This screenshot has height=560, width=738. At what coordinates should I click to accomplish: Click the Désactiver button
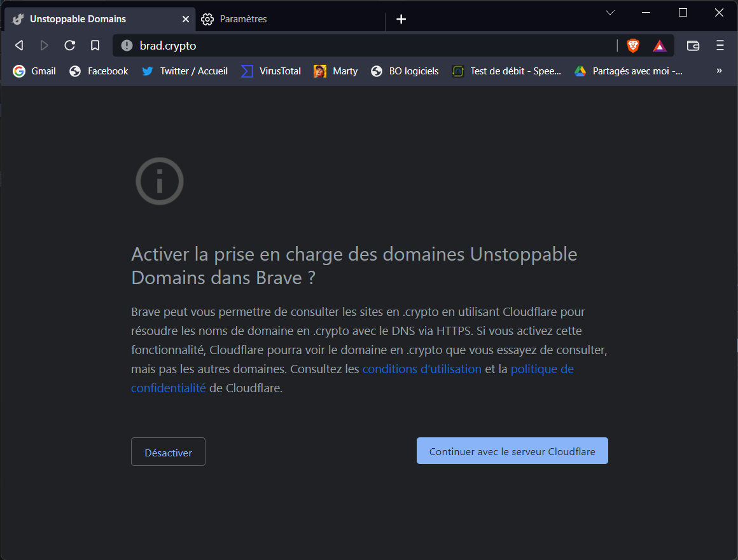(x=168, y=452)
